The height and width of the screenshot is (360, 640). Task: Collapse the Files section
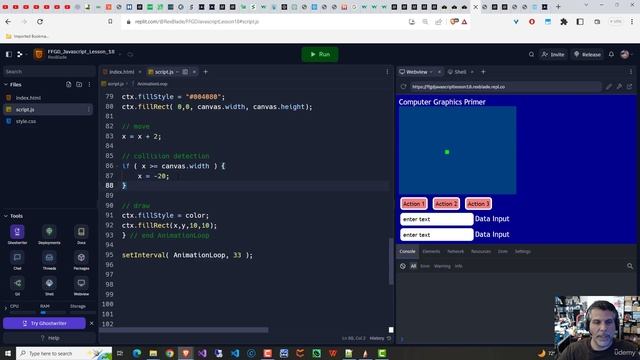[x=6, y=84]
